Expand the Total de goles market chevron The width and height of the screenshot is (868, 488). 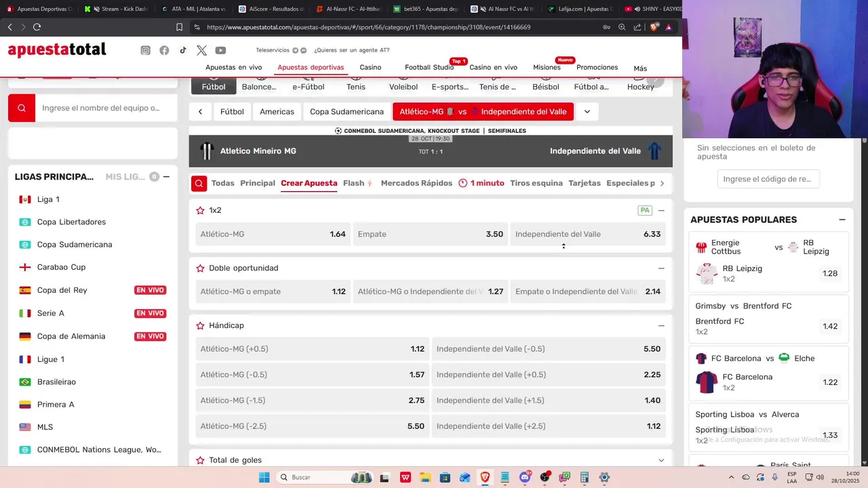(x=661, y=460)
